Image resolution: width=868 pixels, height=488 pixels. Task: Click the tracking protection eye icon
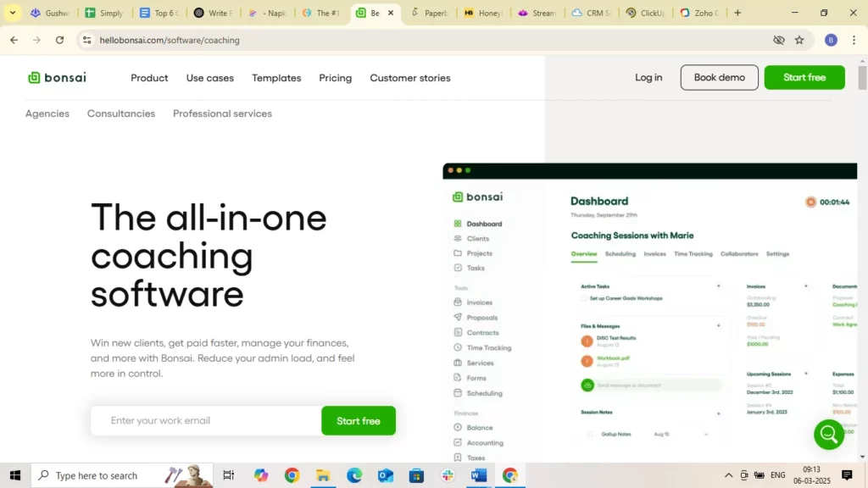coord(778,40)
